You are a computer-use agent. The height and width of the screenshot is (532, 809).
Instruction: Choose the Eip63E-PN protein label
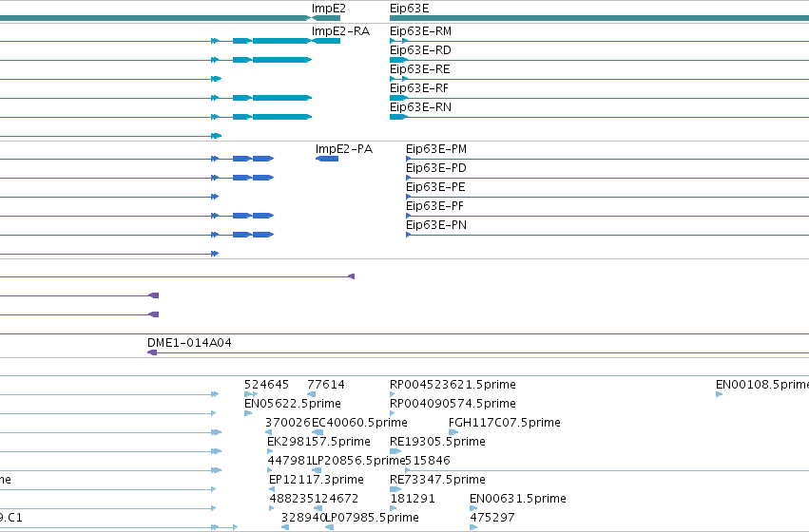pos(436,225)
